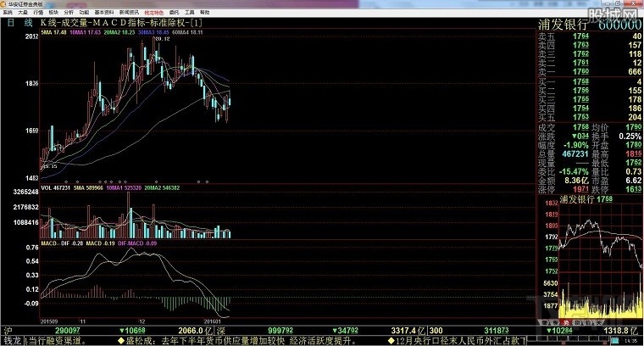Open the 大盘 menu
The height and width of the screenshot is (346, 644).
[23, 13]
